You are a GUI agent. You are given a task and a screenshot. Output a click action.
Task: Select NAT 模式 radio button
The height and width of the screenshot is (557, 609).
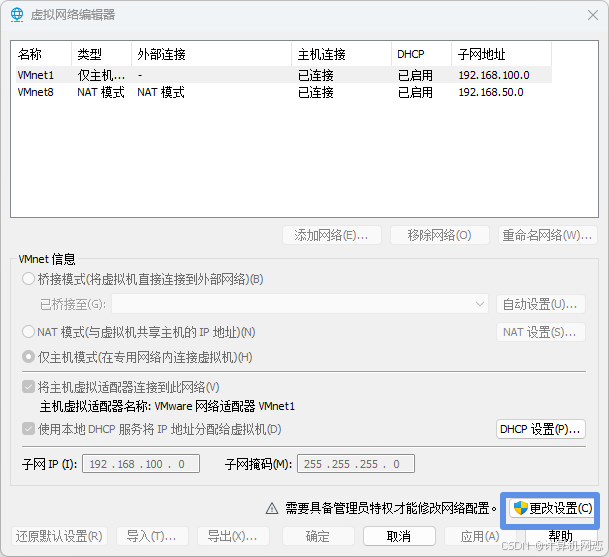(x=28, y=332)
